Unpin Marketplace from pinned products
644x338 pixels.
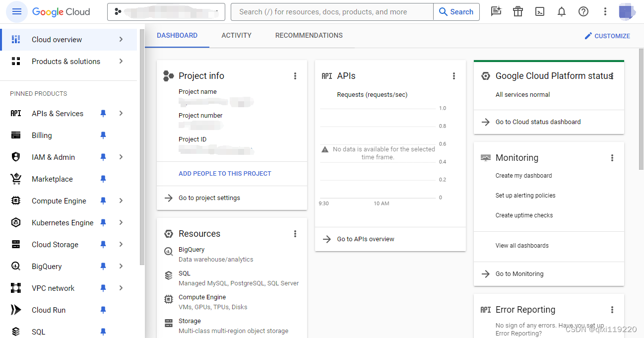(103, 179)
